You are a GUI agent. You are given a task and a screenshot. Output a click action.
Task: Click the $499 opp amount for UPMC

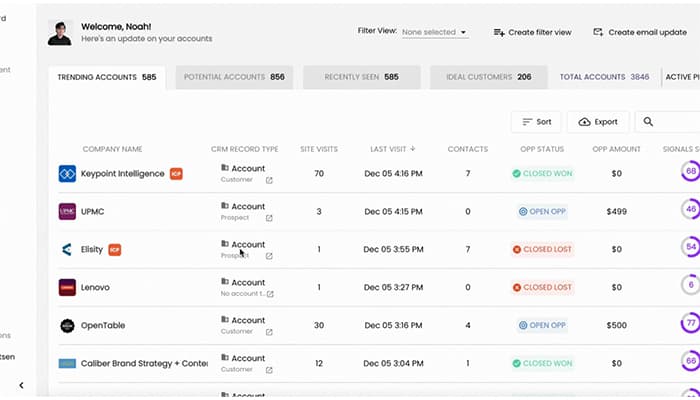(616, 212)
